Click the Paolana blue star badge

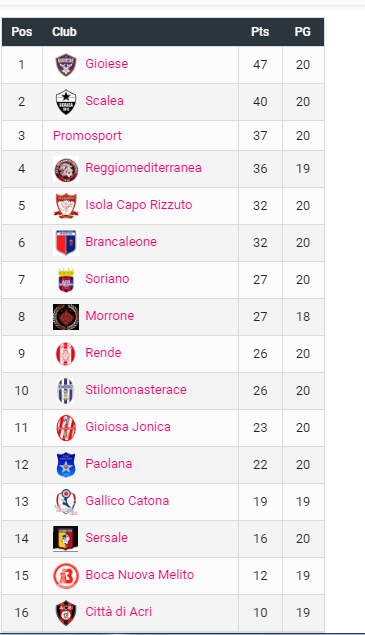point(66,465)
